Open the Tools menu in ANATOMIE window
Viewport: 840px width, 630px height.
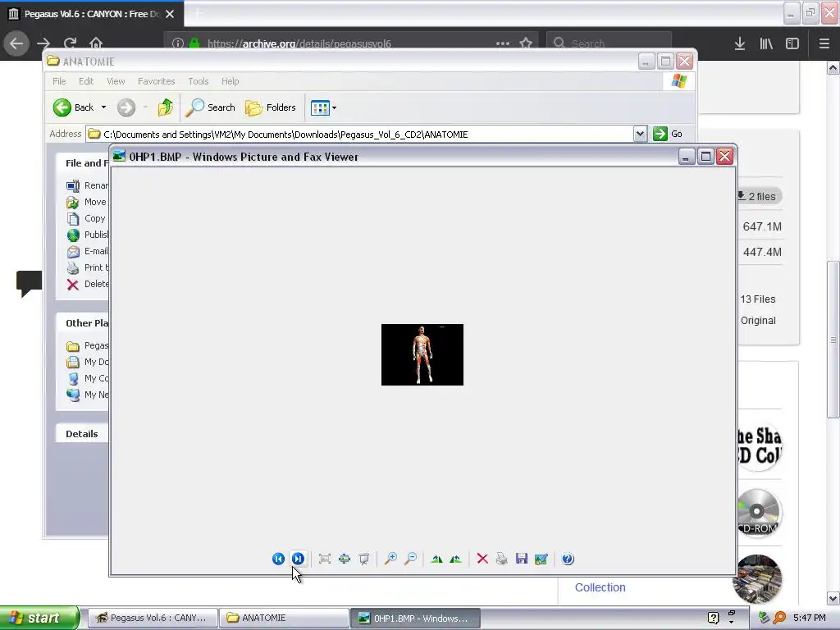click(199, 81)
